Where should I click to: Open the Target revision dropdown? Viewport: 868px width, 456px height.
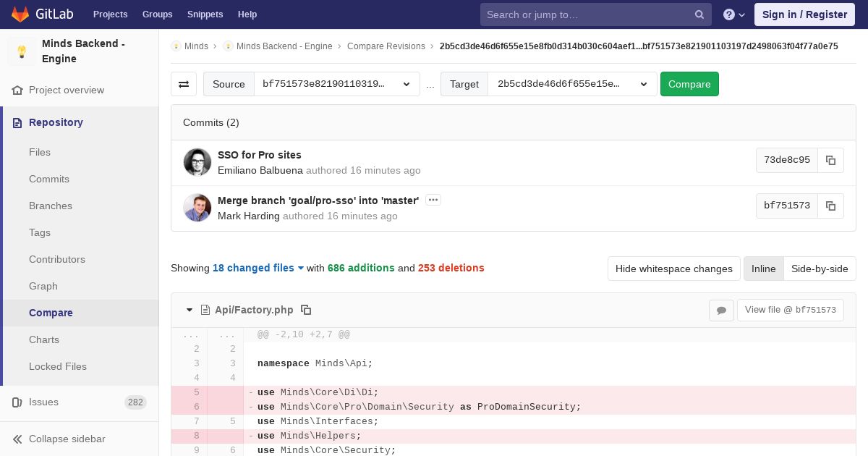tap(571, 84)
